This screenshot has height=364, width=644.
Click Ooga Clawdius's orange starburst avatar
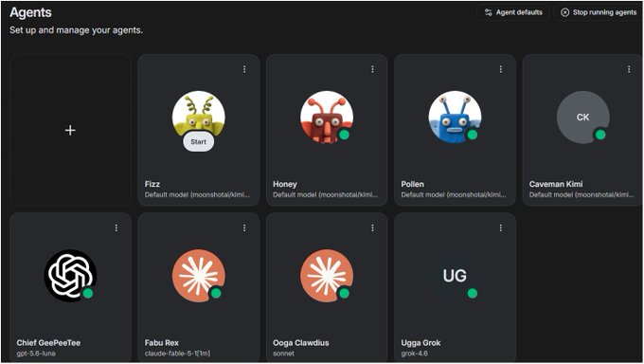(327, 276)
